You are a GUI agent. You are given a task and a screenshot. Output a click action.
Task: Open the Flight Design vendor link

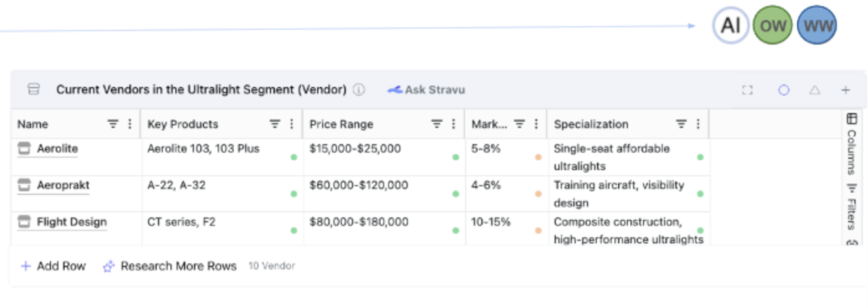[x=72, y=222]
